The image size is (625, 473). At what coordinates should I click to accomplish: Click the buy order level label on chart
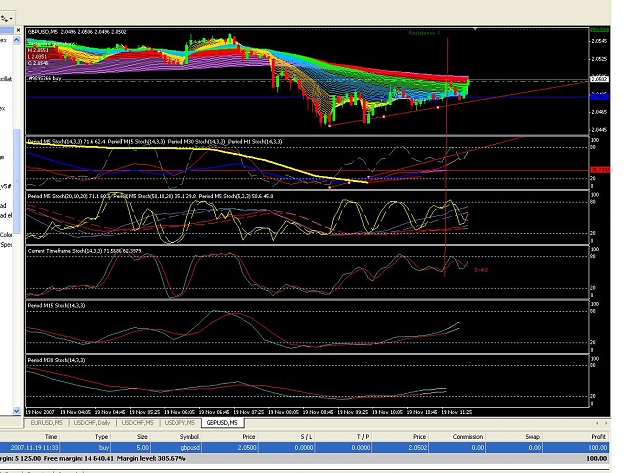coord(44,79)
